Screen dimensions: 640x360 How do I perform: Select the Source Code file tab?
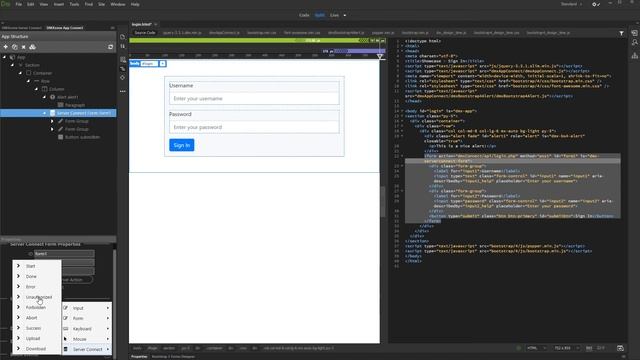point(145,33)
